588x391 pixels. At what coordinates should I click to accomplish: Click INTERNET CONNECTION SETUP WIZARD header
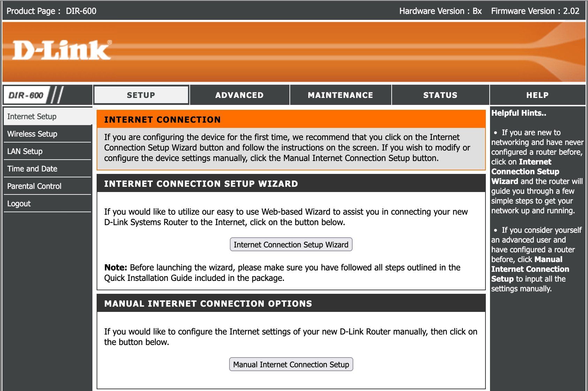(291, 184)
